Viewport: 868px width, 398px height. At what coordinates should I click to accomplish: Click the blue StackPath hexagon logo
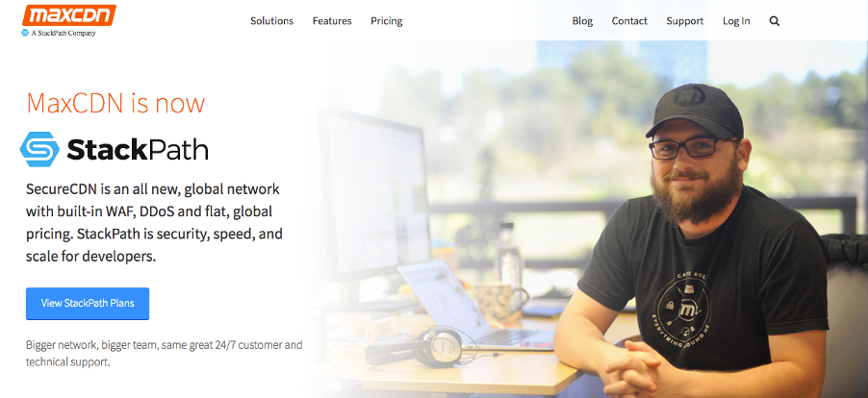click(x=39, y=149)
